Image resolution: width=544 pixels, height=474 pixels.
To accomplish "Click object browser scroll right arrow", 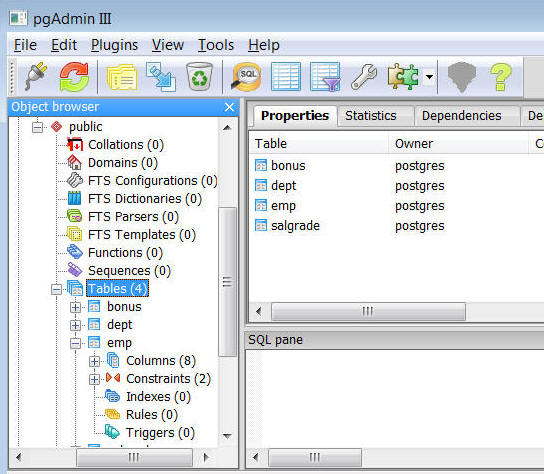I will (x=206, y=457).
